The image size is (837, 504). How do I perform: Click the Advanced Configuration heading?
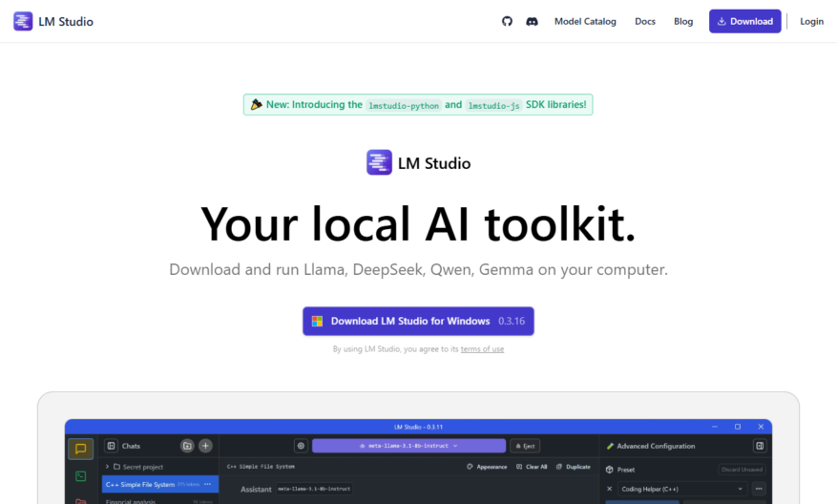[x=656, y=446]
